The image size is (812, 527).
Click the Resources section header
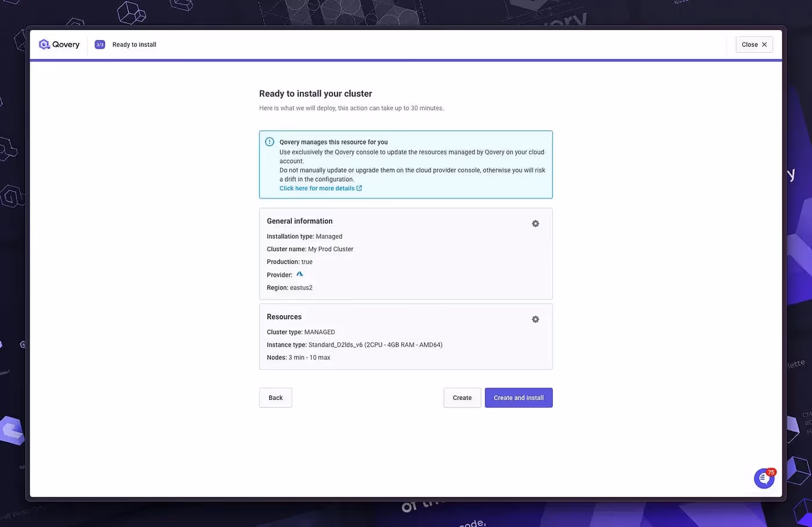(x=284, y=316)
